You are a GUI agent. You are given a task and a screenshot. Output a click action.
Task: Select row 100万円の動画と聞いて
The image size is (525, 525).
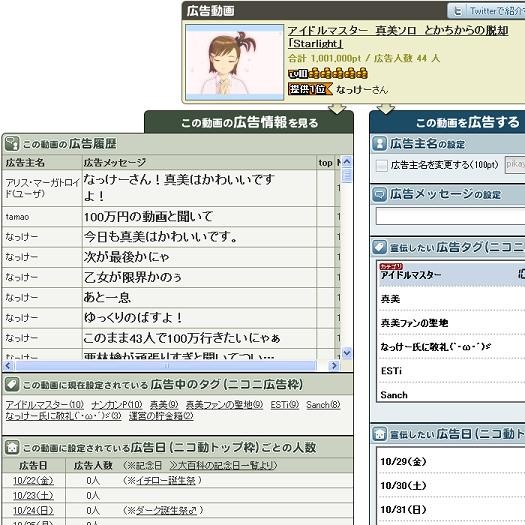click(171, 217)
